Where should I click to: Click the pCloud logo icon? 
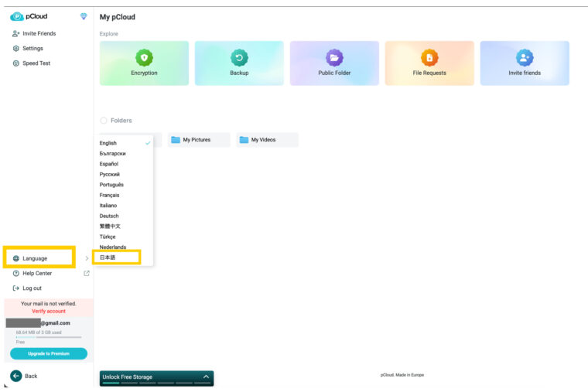[x=16, y=16]
